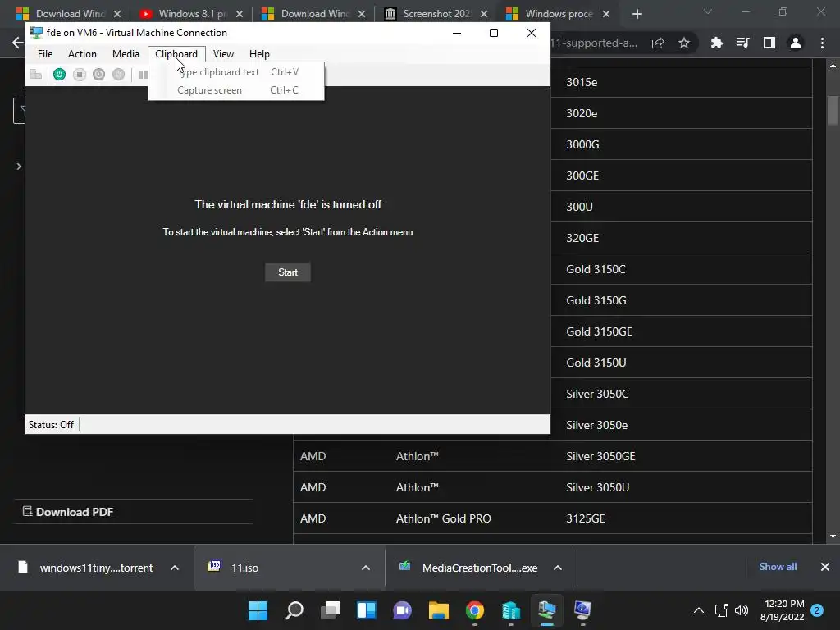840x630 pixels.
Task: Bookmark this page with the star icon
Action: (x=684, y=43)
